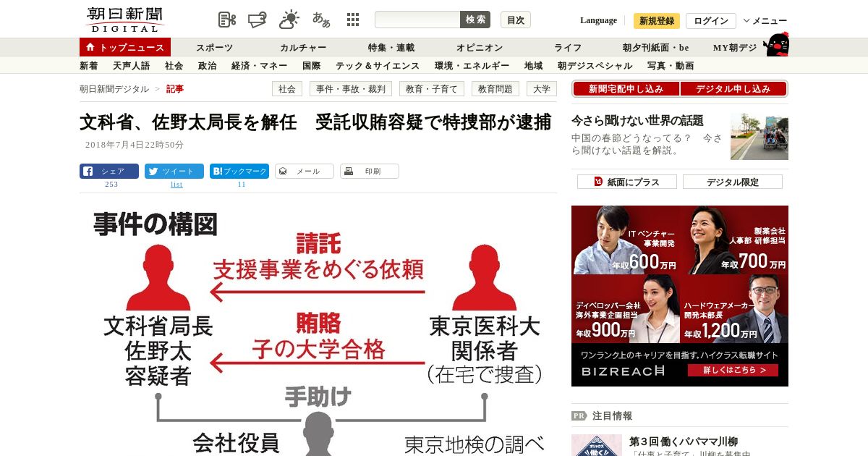Add a Hatena bookmark for the article
Image resolution: width=868 pixels, height=456 pixels.
[239, 172]
